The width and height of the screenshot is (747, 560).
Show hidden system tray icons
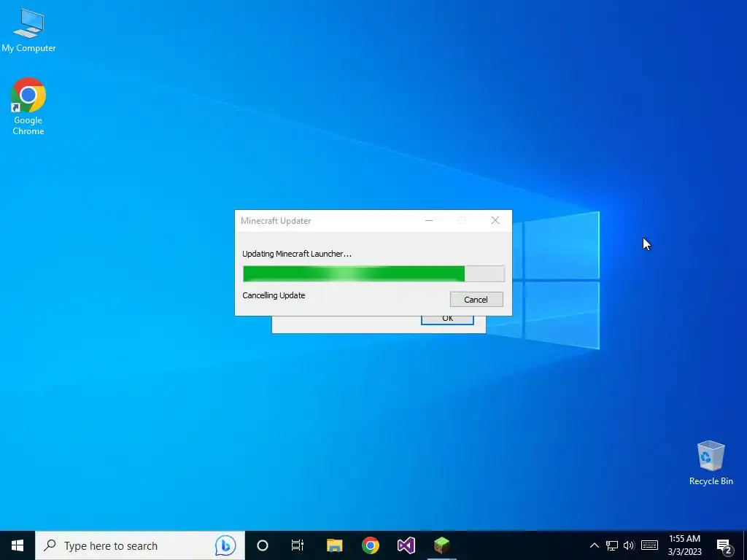coord(594,545)
